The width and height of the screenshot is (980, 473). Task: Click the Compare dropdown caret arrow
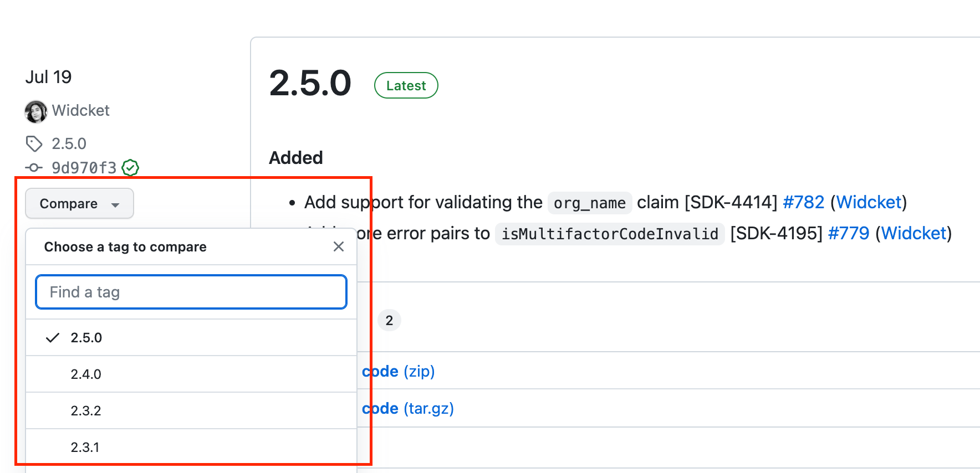(115, 205)
